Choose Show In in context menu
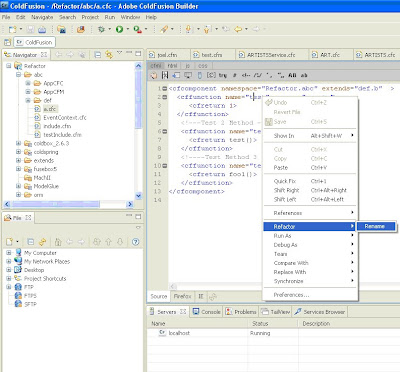This screenshot has height=372, width=400. [x=310, y=136]
